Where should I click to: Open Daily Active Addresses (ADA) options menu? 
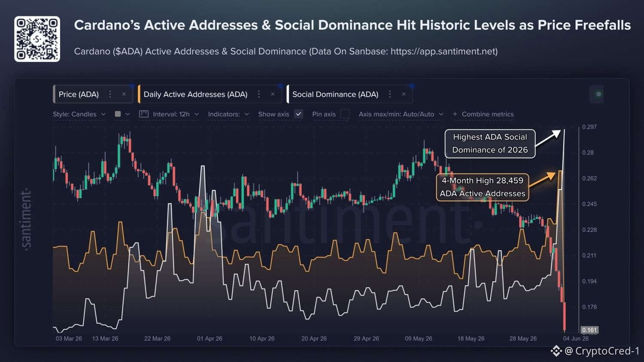click(259, 94)
